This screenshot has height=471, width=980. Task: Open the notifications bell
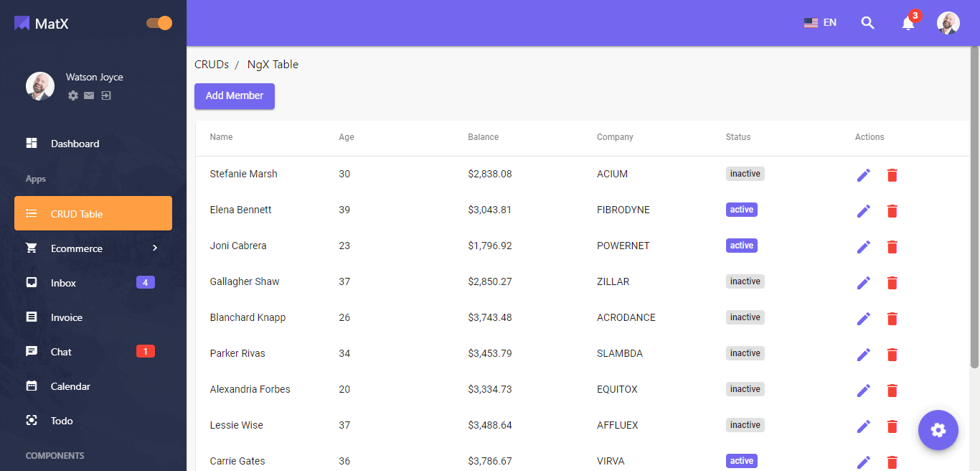tap(908, 23)
